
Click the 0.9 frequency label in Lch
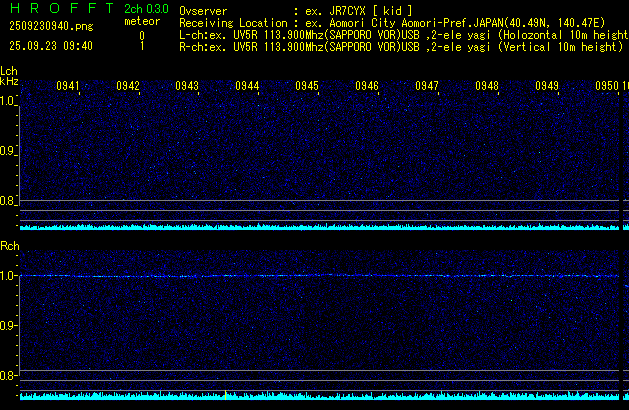pos(8,151)
